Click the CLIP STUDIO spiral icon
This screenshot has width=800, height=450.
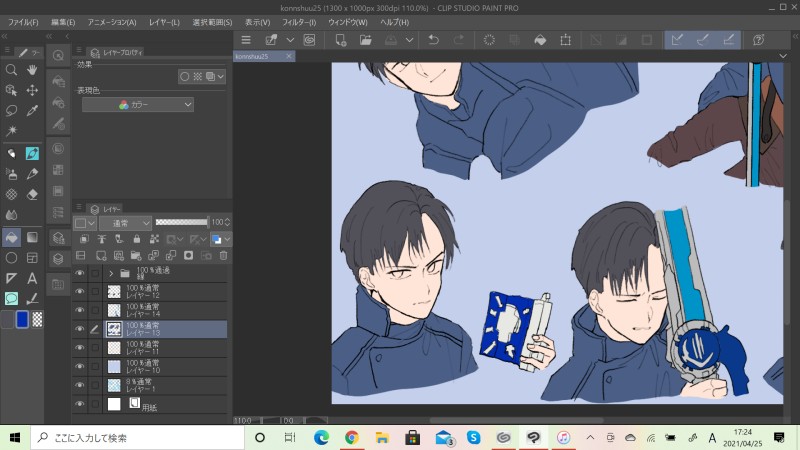(309, 40)
